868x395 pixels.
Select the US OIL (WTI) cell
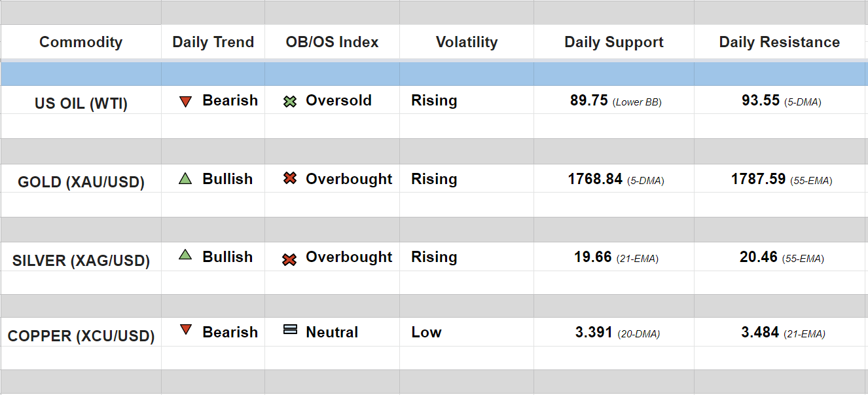[x=81, y=103]
